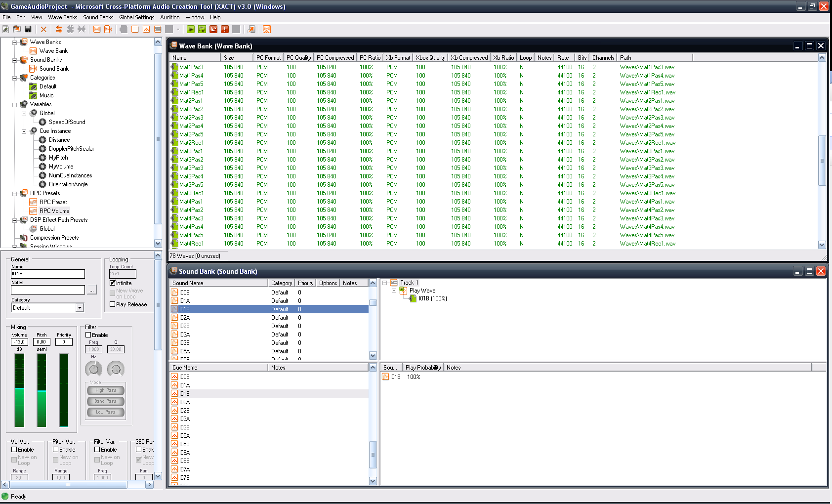Open the File menu
Viewport: 832px width, 504px height.
click(6, 17)
